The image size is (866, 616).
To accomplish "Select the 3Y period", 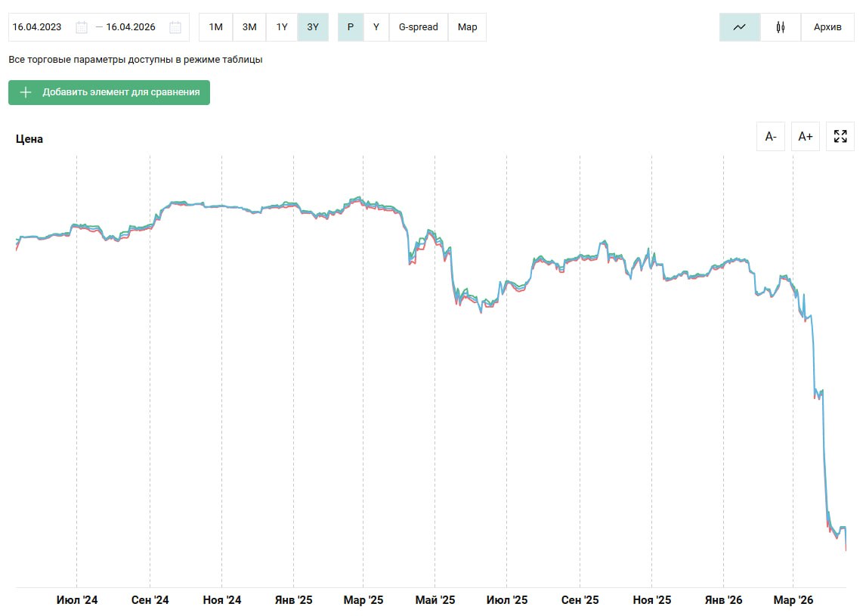I will (x=313, y=27).
